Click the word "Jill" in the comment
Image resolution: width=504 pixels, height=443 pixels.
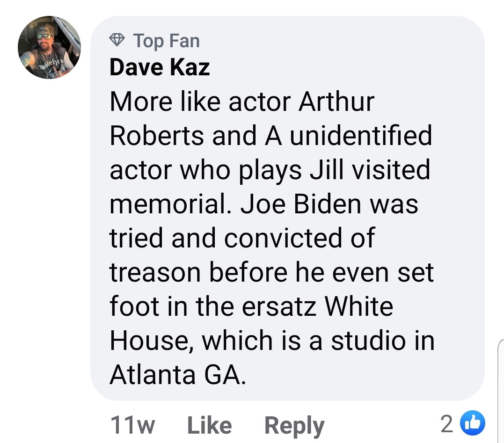(327, 169)
